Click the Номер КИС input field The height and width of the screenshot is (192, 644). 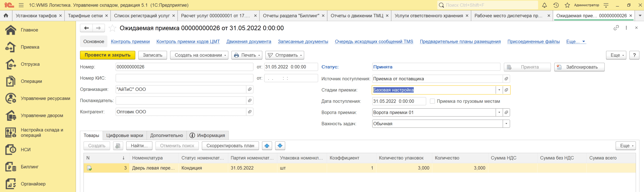[x=184, y=78]
